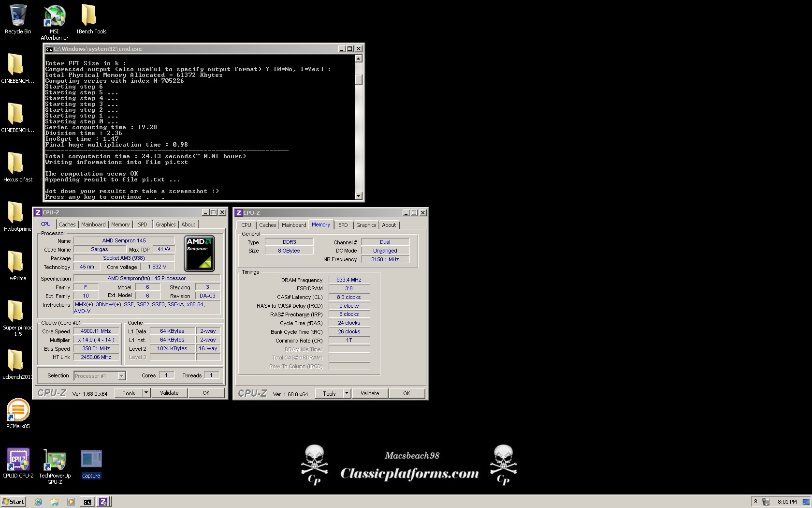Click the NB Frequency 3150.1 MHz value
This screenshot has width=812, height=508.
pyautogui.click(x=385, y=260)
